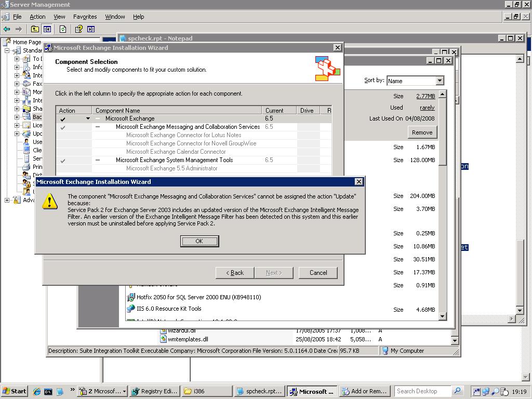
Task: Collapse the Microsoft Exchange component row
Action: 98,118
